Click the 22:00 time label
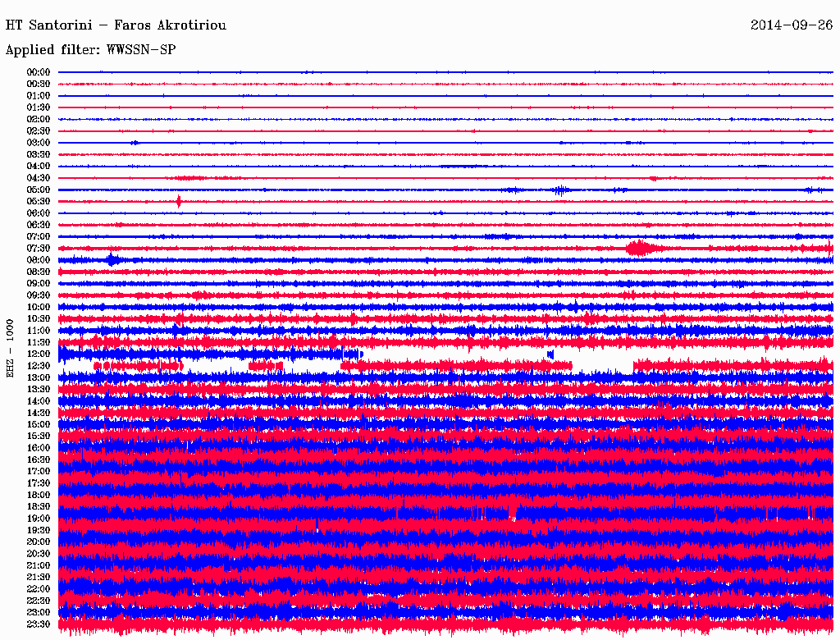840x640 pixels. click(38, 589)
